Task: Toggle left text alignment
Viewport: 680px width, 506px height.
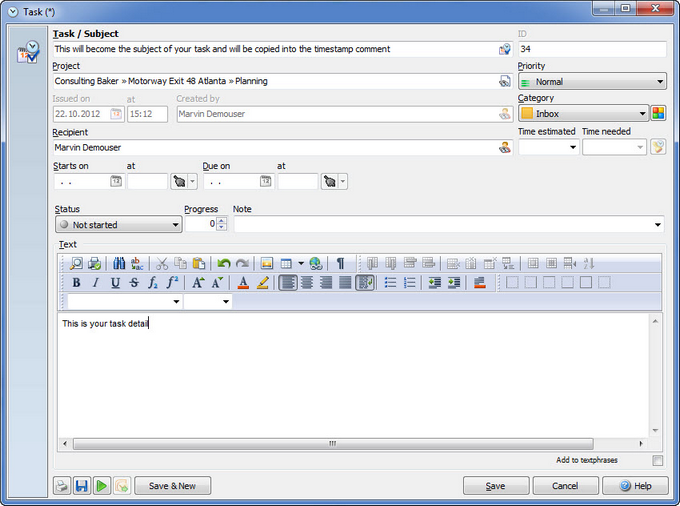Action: (288, 283)
